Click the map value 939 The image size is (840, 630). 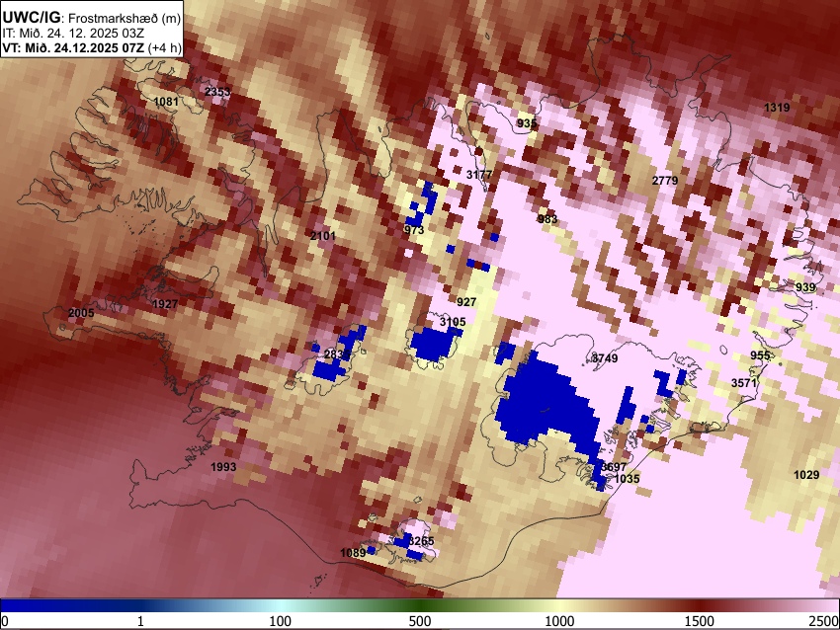tap(805, 287)
